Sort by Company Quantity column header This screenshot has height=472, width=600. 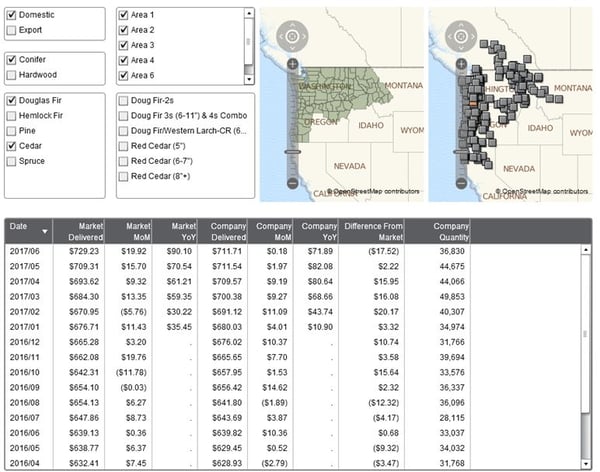[437, 231]
